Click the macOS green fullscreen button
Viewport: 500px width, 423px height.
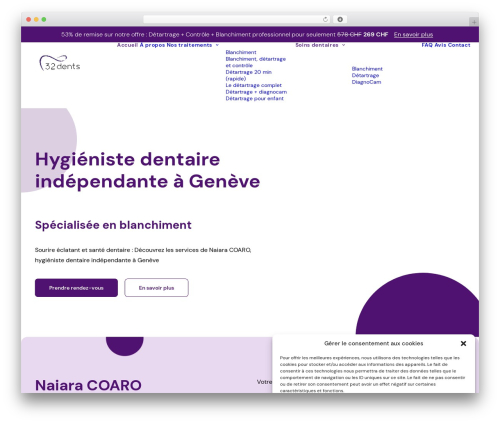[x=44, y=20]
